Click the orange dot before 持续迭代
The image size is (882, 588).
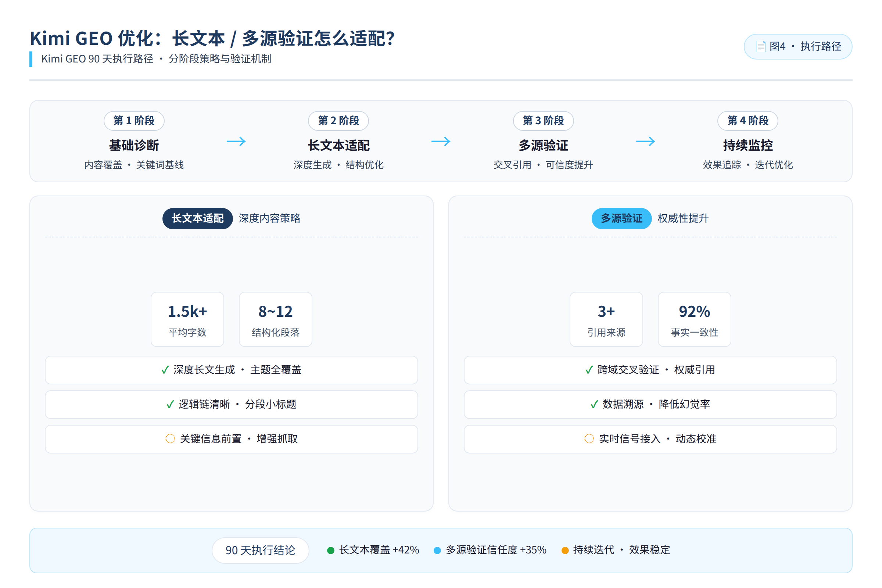pos(565,551)
